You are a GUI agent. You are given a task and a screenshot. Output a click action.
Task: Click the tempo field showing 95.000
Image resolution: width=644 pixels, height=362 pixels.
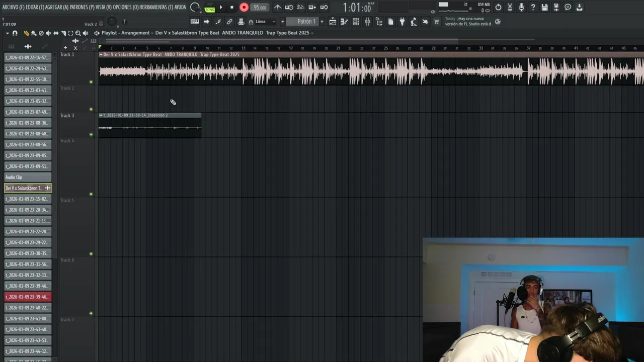[260, 7]
